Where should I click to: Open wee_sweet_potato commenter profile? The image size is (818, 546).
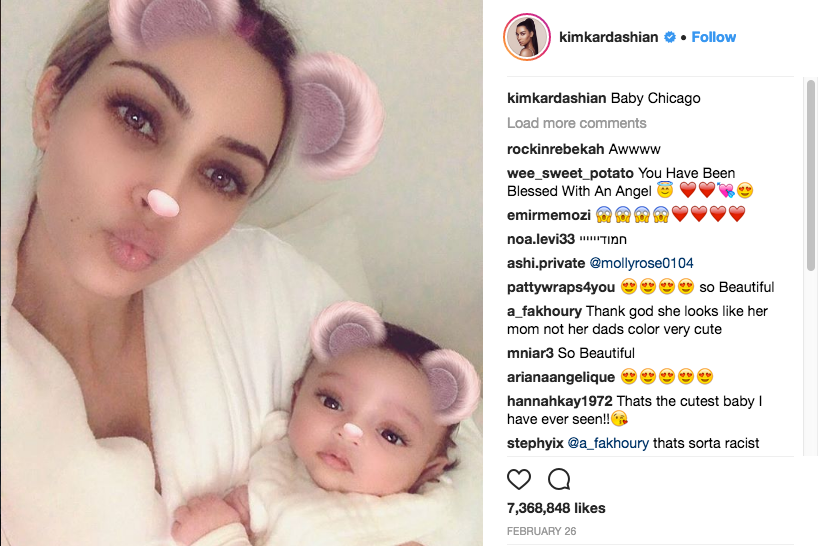pyautogui.click(x=570, y=173)
